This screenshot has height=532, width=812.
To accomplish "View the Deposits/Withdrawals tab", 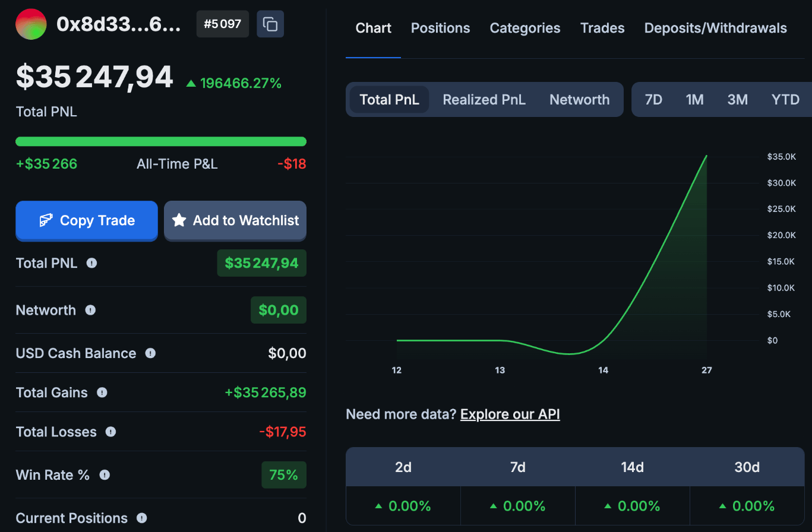I will click(x=716, y=28).
